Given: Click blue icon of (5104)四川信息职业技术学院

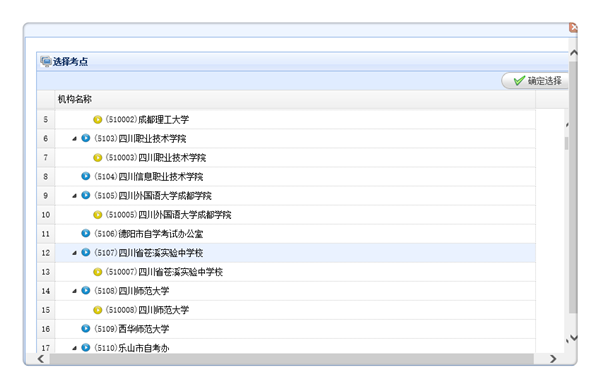Looking at the screenshot, I should point(86,176).
